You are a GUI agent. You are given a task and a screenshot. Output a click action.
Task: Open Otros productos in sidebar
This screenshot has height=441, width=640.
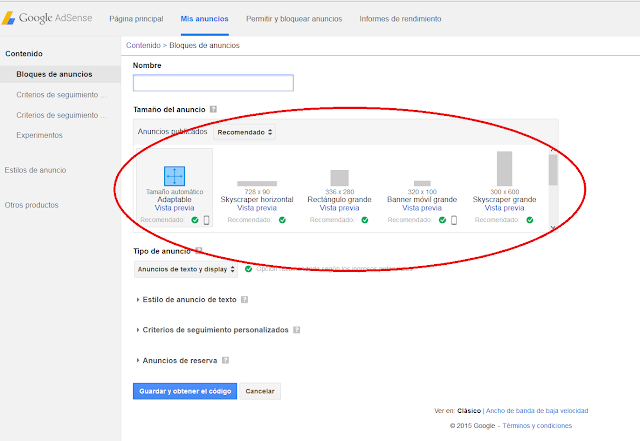31,205
